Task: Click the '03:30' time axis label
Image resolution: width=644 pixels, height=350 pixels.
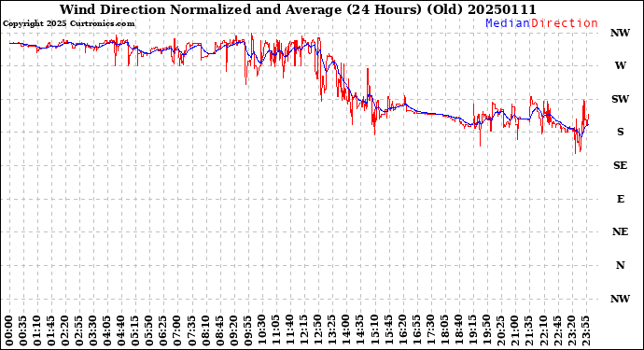Action: pos(93,331)
